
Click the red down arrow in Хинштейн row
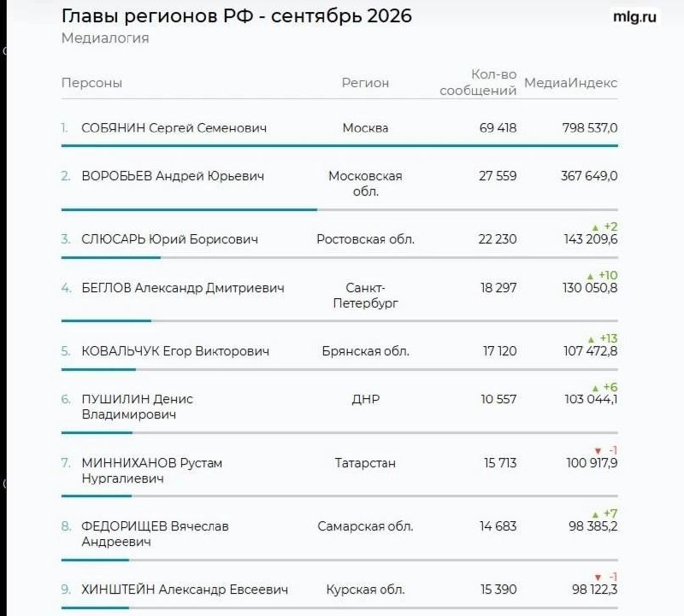point(598,578)
